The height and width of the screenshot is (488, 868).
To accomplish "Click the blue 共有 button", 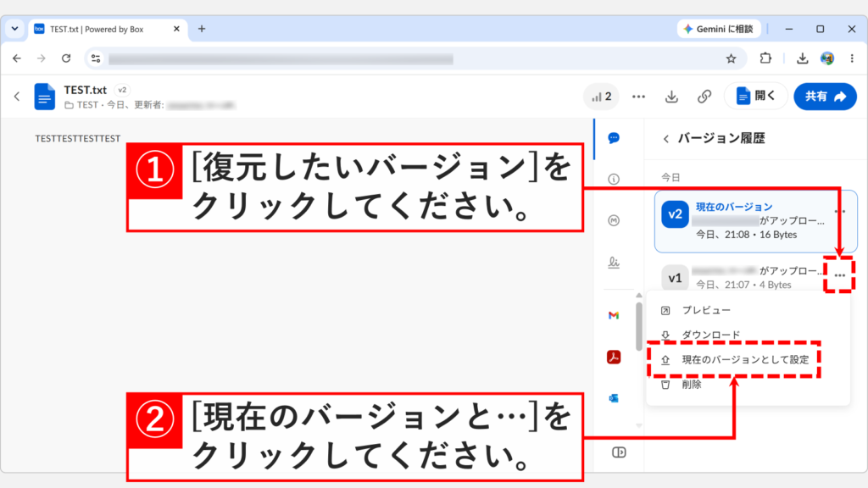I will (x=825, y=97).
